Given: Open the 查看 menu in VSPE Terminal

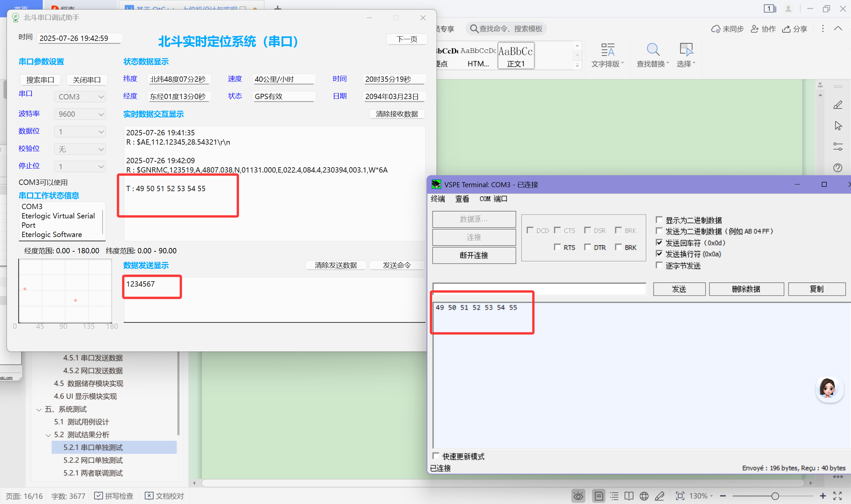Looking at the screenshot, I should pyautogui.click(x=462, y=199).
